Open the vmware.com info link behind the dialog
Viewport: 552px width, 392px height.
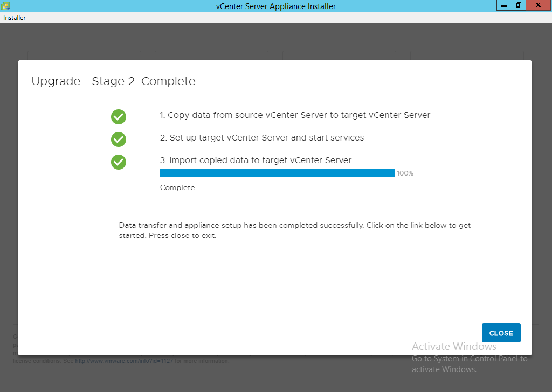click(x=124, y=361)
